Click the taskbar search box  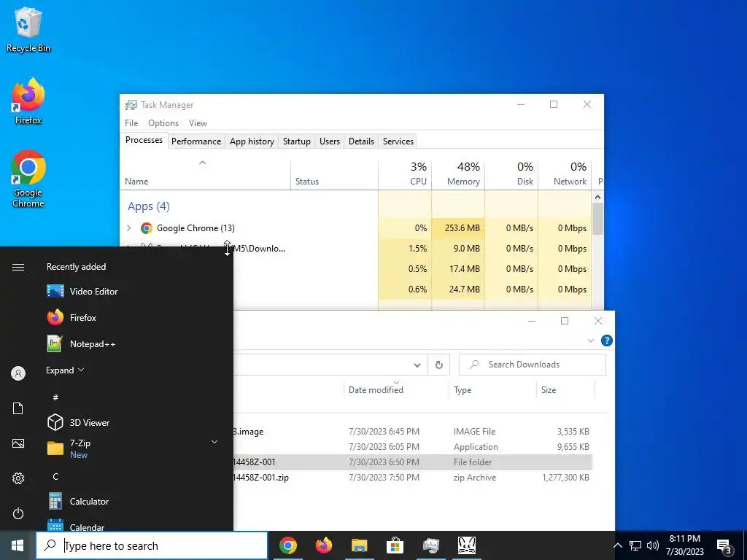click(152, 545)
